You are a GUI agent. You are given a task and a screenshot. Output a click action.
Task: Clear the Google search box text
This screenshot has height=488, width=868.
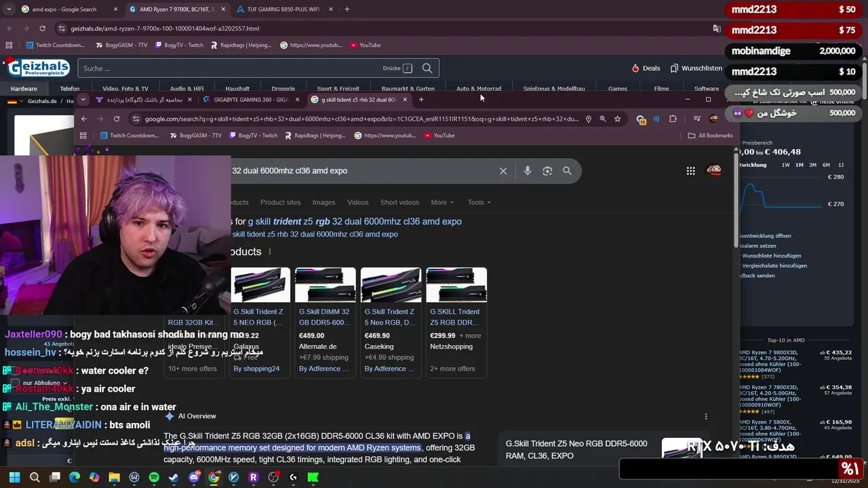[x=503, y=171]
